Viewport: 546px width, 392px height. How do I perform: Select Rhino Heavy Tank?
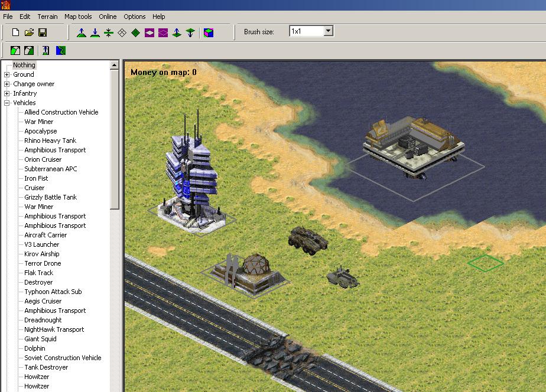(x=50, y=141)
